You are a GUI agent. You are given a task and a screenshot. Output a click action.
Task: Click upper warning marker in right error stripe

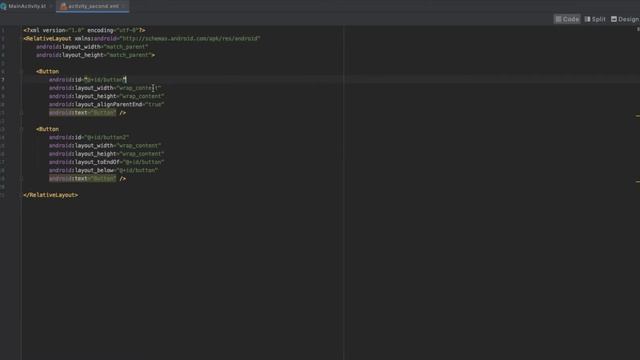[x=637, y=116]
